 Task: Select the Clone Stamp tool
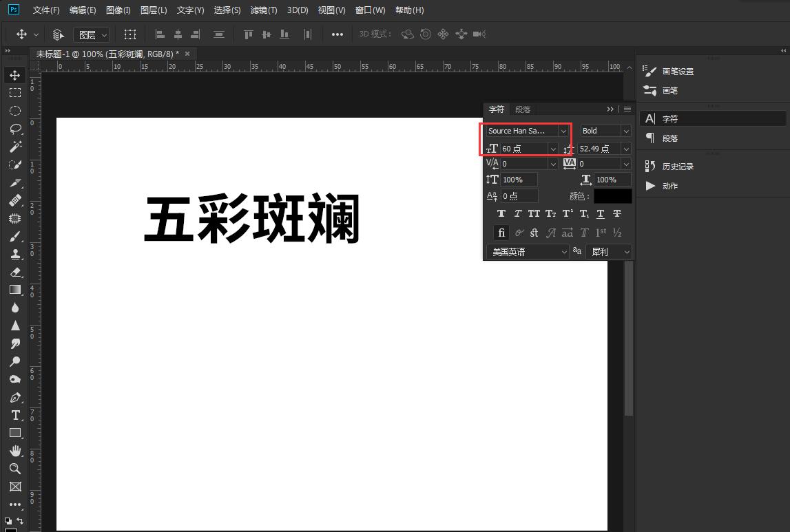[x=15, y=254]
